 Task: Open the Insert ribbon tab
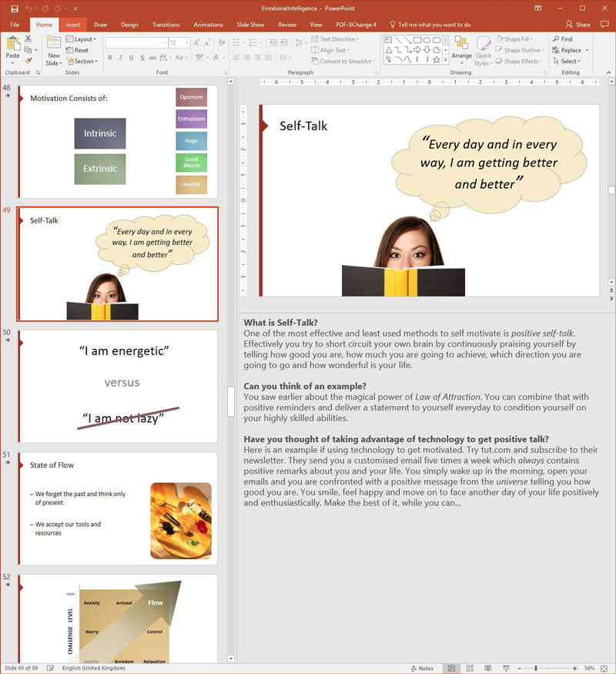(72, 25)
